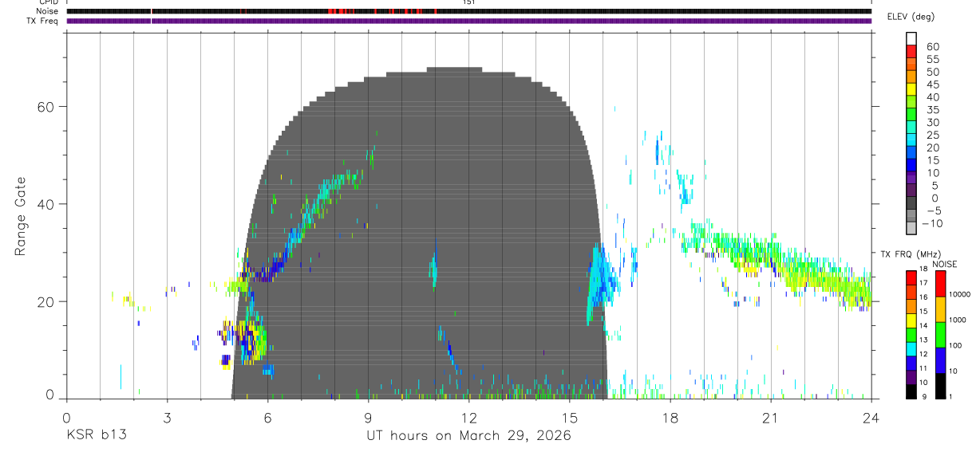The height and width of the screenshot is (452, 980).
Task: Click the red 55–60 degree elevation swatch
Action: point(912,51)
